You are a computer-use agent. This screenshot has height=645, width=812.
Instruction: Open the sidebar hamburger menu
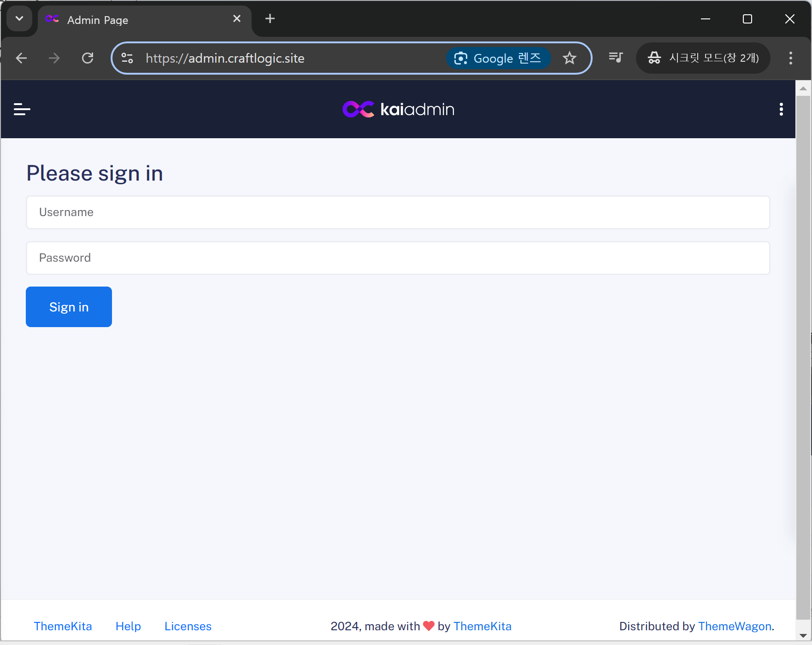(22, 109)
